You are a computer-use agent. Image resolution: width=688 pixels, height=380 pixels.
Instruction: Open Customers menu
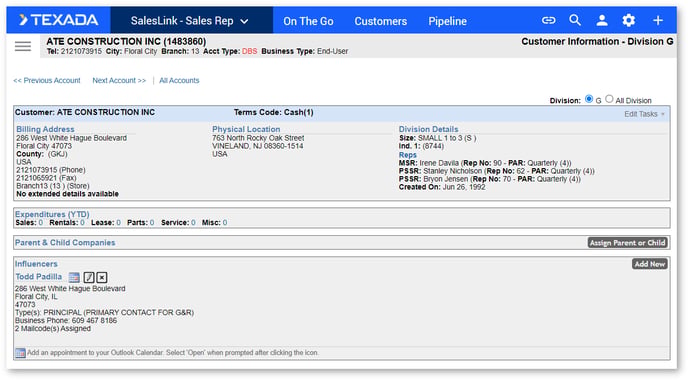point(380,21)
